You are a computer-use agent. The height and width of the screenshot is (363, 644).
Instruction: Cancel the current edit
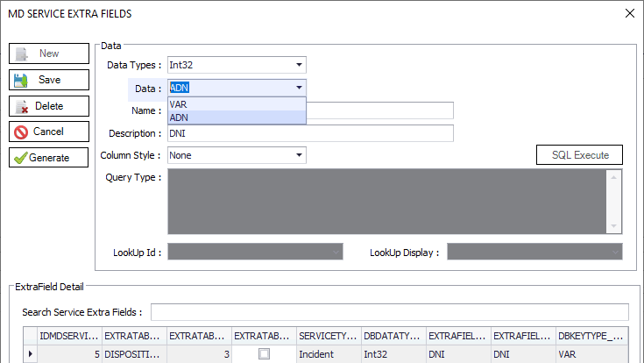pos(49,132)
